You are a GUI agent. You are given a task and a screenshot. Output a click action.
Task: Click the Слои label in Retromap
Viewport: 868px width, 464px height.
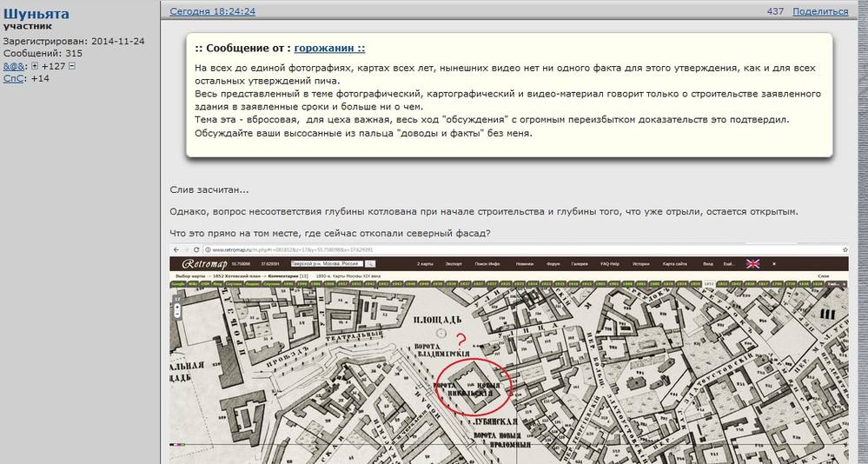(824, 275)
